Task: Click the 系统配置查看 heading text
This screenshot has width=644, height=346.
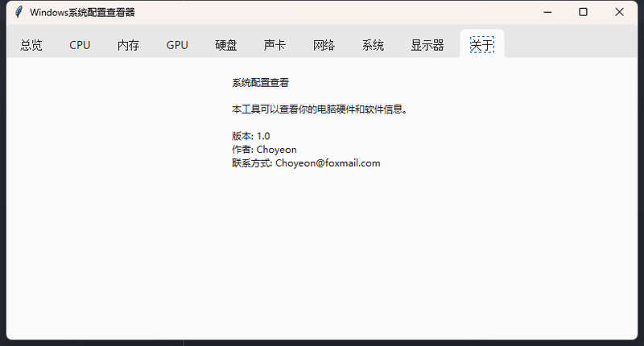Action: [x=260, y=83]
